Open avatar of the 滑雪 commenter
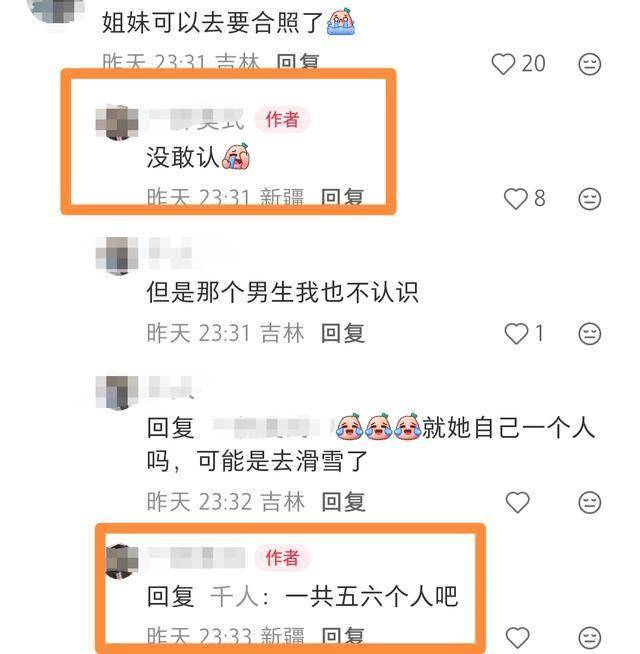The height and width of the screenshot is (654, 640). tap(117, 392)
